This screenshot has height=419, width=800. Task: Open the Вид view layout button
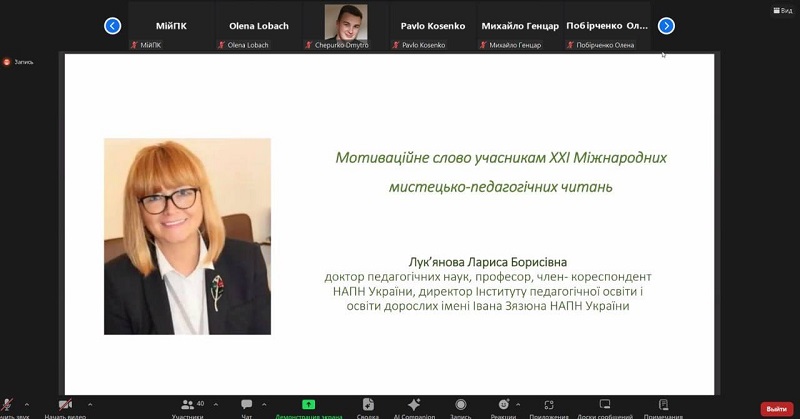(x=783, y=10)
